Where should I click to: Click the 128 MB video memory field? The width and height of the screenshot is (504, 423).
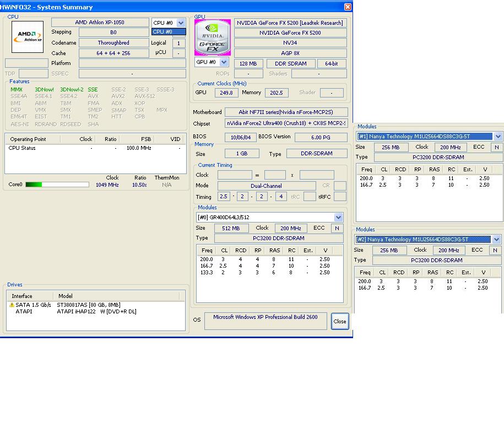[248, 64]
